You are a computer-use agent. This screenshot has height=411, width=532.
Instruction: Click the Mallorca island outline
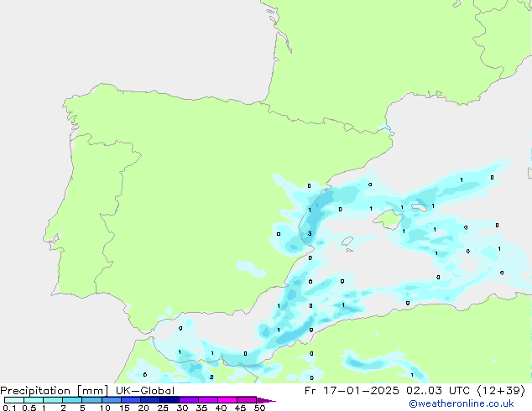click(x=389, y=220)
